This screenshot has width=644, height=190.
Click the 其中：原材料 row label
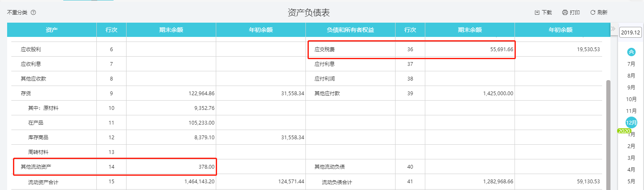tap(43, 108)
